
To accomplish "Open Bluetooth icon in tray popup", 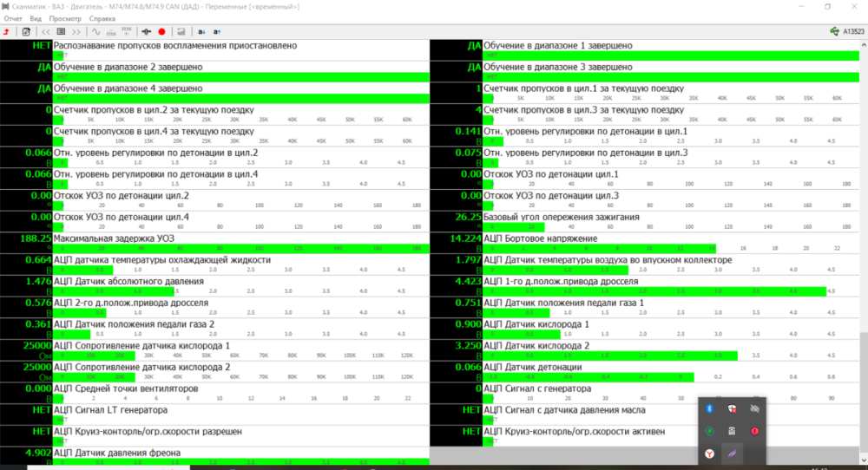I will (709, 408).
